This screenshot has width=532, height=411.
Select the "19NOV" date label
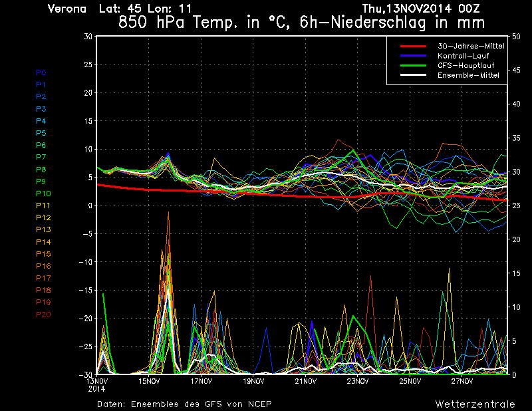(253, 381)
